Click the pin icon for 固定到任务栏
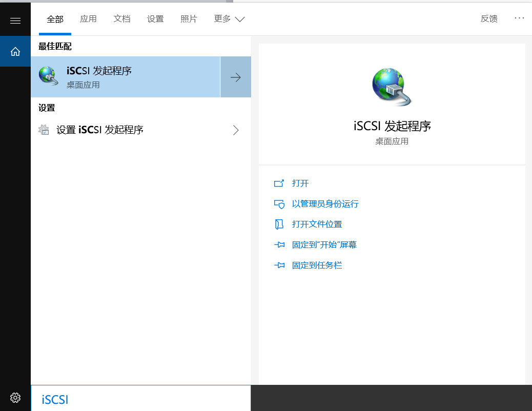532x411 pixels. [279, 265]
